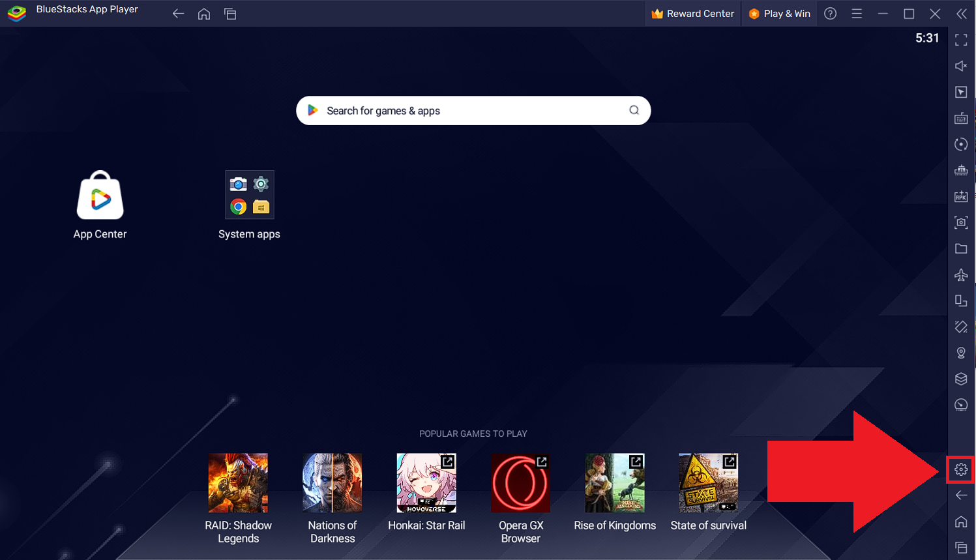Click the Install APK sidebar icon
The height and width of the screenshot is (560, 976).
point(960,196)
